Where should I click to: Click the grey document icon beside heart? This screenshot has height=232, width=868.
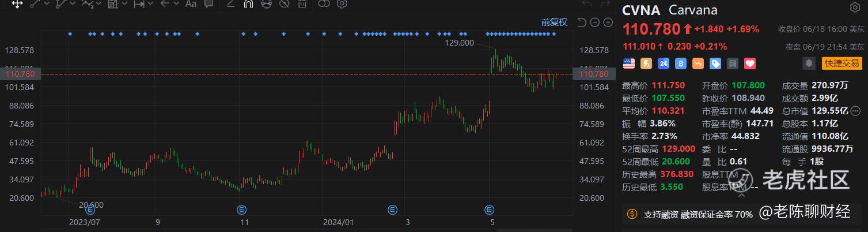pyautogui.click(x=733, y=63)
